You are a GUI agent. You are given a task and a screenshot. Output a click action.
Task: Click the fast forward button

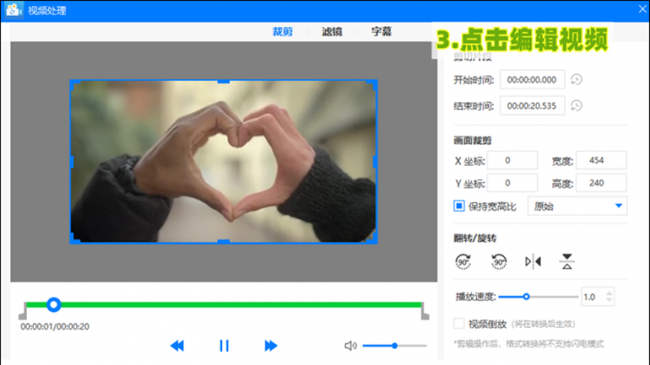[271, 346]
